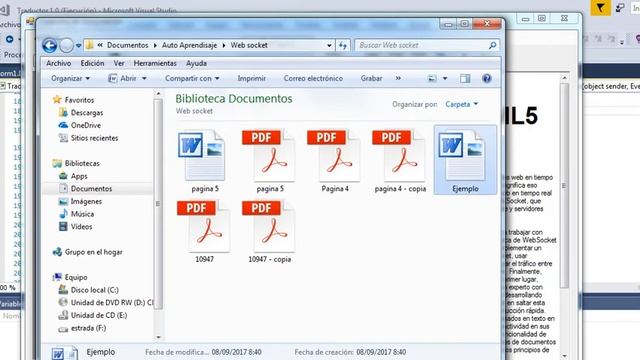Select the Documentos library
The width and height of the screenshot is (640, 360).
(x=91, y=189)
